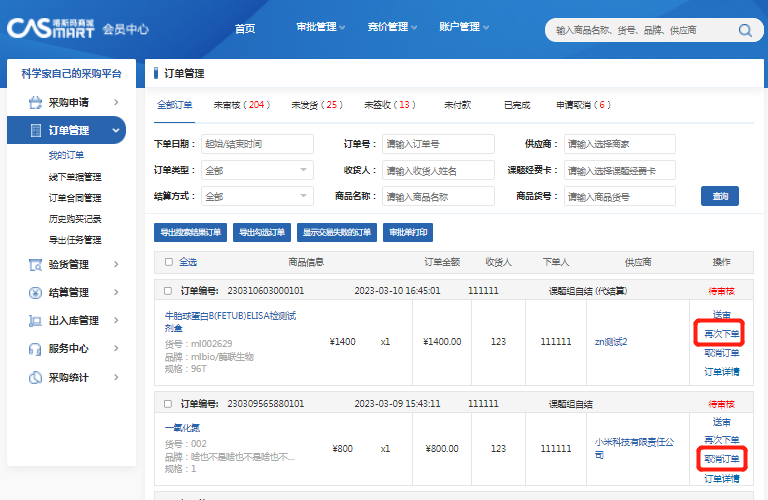
Task: Click the 订单号 input field
Action: 438,144
